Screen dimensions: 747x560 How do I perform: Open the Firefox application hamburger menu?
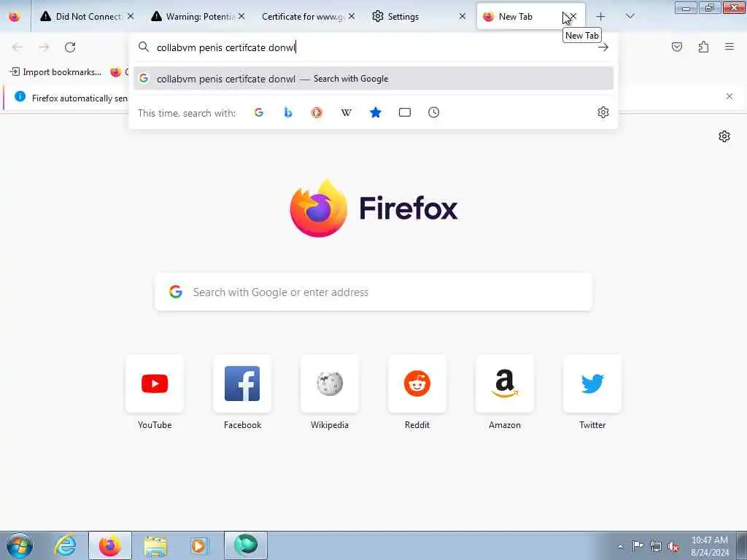tap(729, 47)
